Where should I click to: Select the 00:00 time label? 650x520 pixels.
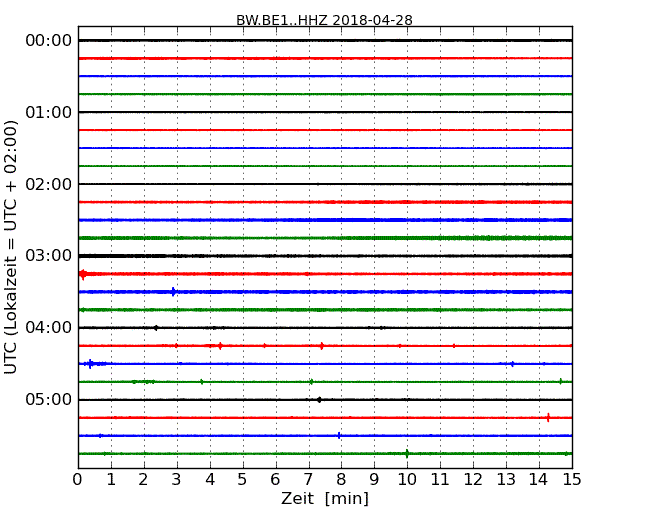[x=49, y=41]
